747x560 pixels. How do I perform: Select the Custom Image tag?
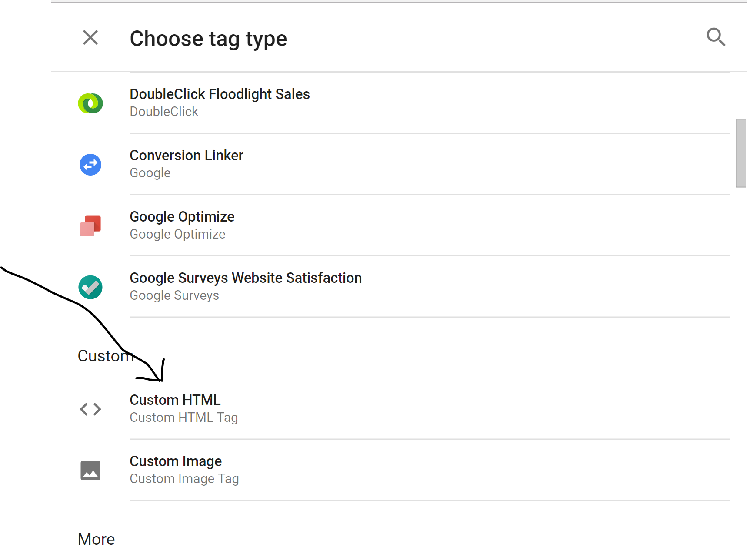[176, 461]
